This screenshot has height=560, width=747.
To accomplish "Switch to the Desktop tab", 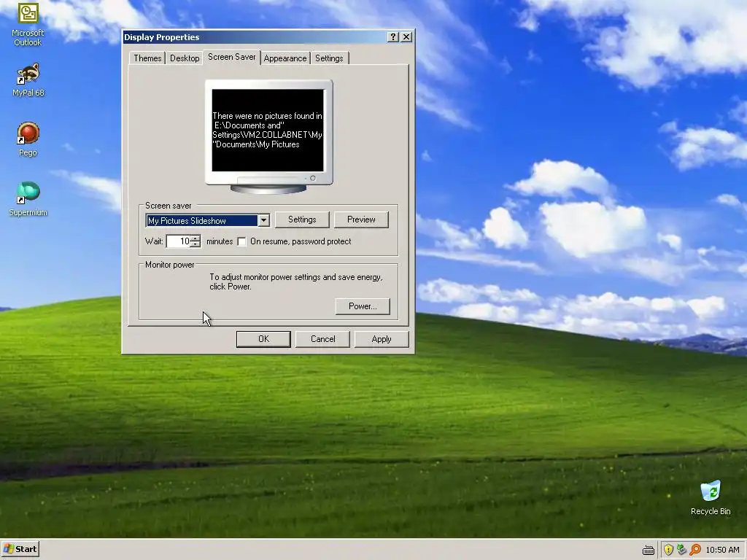I will click(185, 58).
